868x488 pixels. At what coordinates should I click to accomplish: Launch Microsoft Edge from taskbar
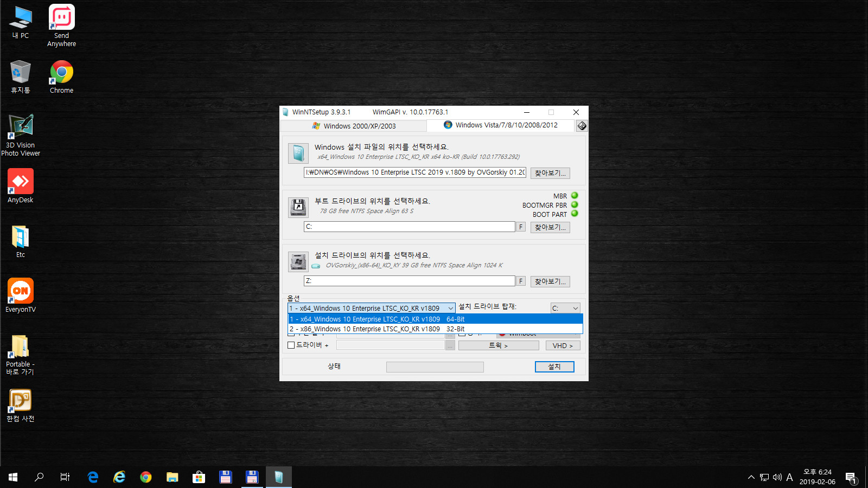[x=93, y=477]
